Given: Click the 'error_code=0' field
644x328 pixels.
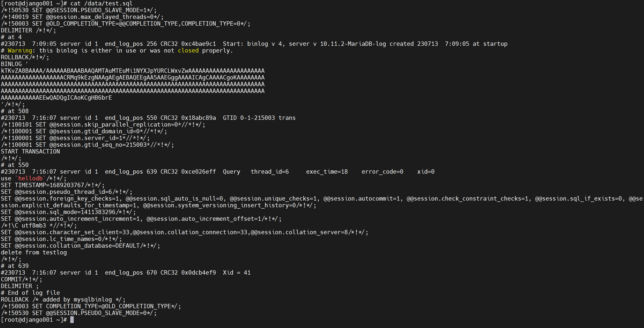Looking at the screenshot, I should 382,172.
